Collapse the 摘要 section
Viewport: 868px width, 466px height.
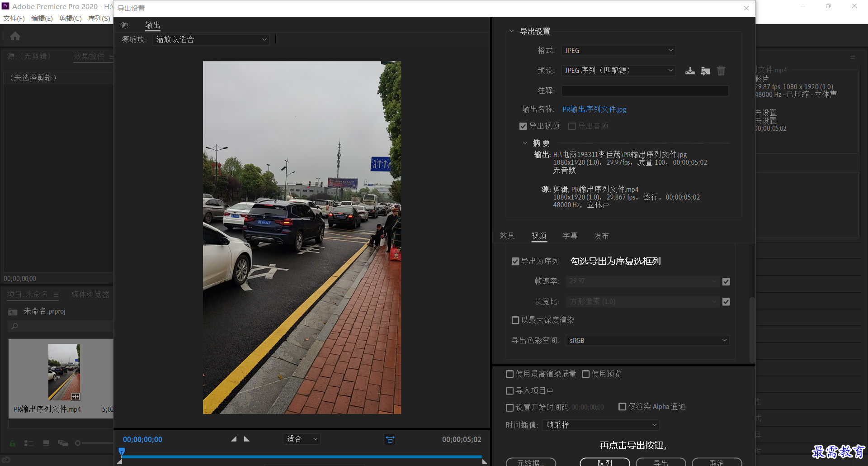pos(525,143)
